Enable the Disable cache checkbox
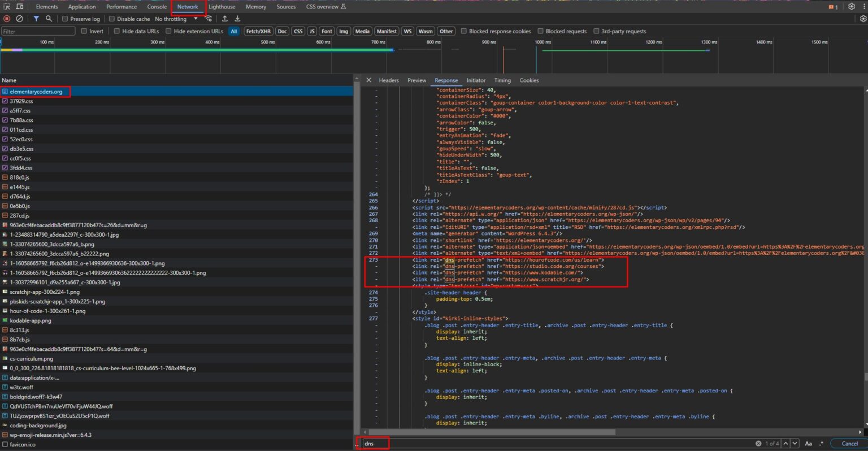 pos(111,19)
